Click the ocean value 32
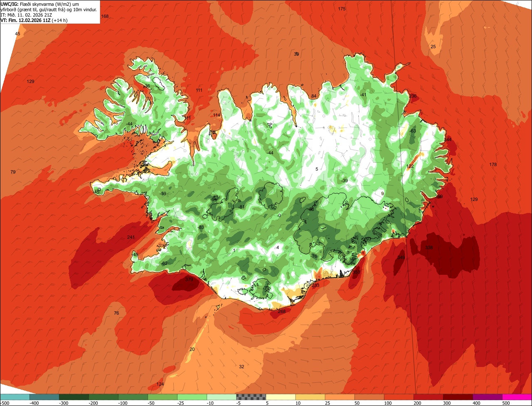This screenshot has width=532, height=406. pos(241,366)
